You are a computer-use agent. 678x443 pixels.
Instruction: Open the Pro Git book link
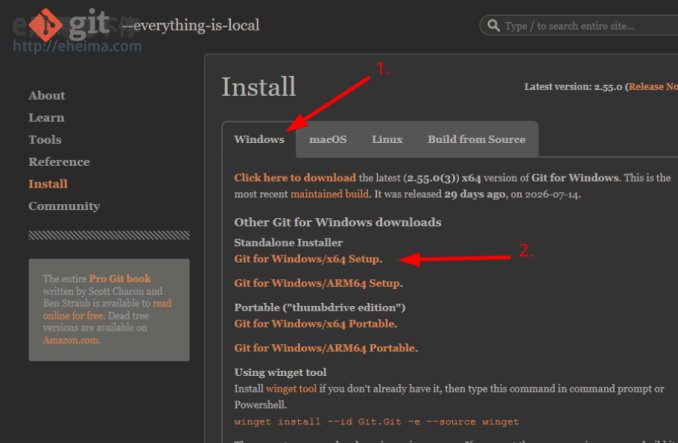(x=120, y=278)
